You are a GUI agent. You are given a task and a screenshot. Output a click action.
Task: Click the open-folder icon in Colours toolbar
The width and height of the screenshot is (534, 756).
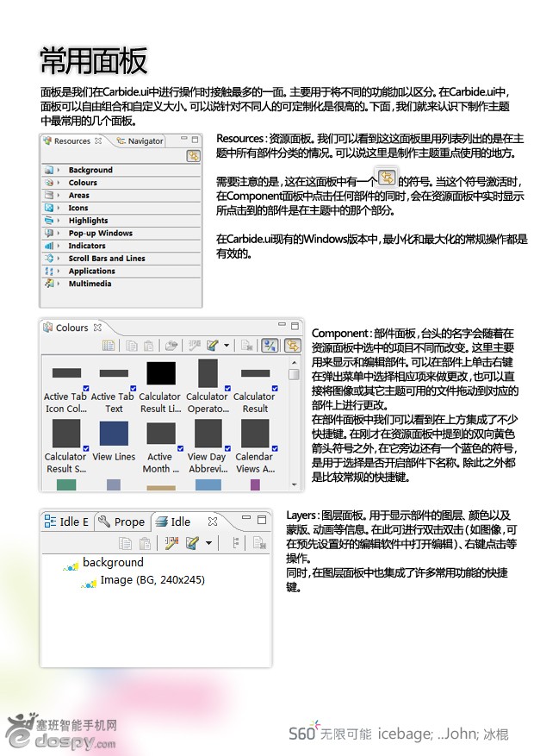(x=171, y=345)
